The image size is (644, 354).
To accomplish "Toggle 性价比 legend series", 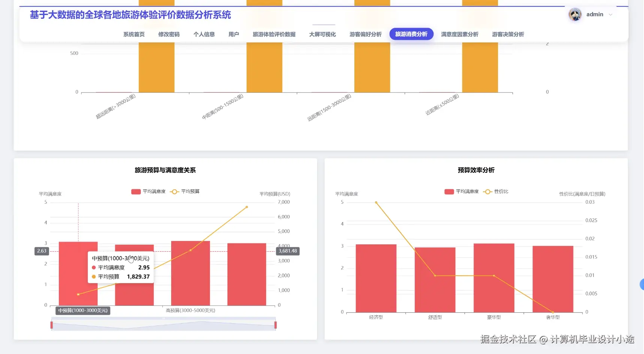I will click(x=496, y=192).
